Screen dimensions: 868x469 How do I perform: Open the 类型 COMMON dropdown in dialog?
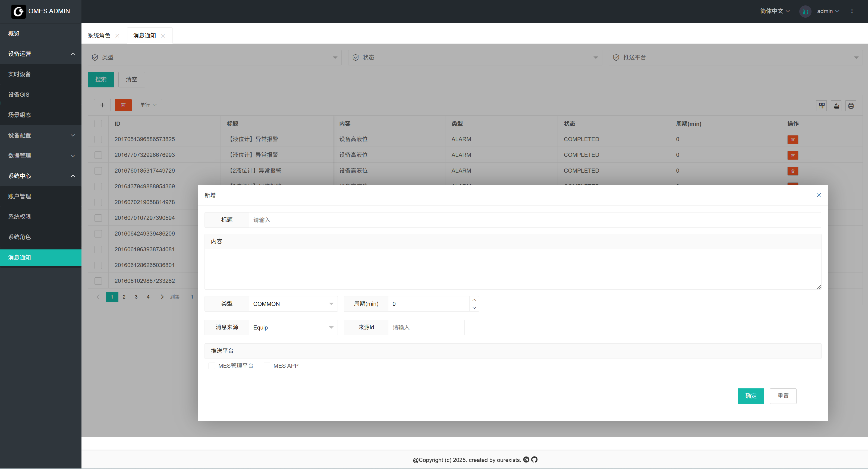(293, 304)
